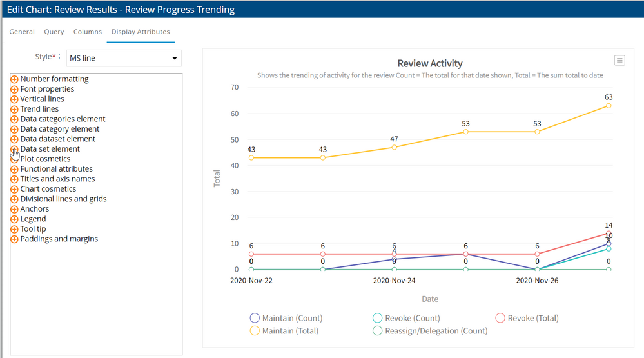Click plus icon beside Paddings and margins
The height and width of the screenshot is (358, 644).
(x=14, y=239)
